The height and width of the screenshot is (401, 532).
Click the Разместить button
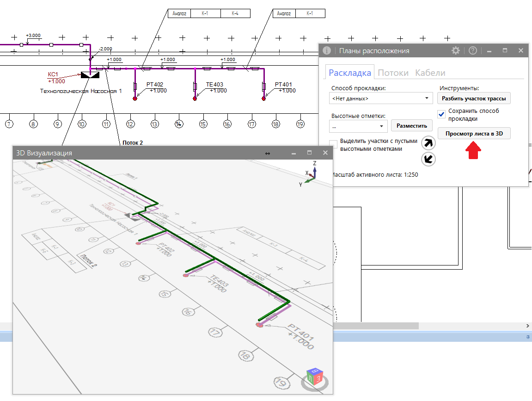(x=412, y=126)
